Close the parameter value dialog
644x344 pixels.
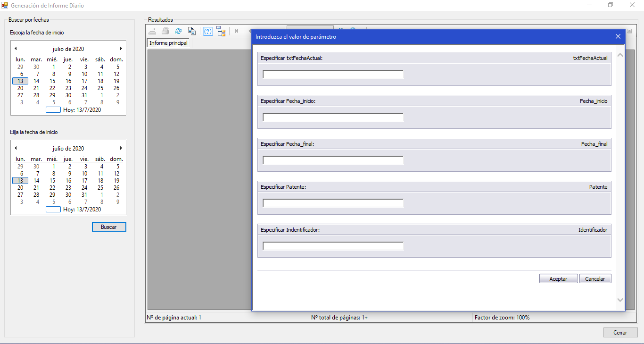(618, 36)
